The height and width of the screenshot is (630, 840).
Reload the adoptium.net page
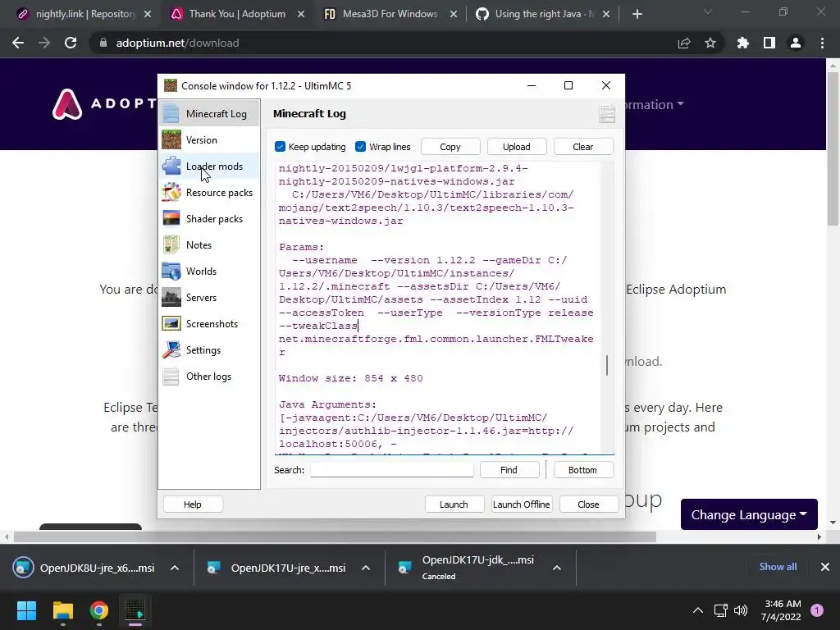pyautogui.click(x=71, y=43)
